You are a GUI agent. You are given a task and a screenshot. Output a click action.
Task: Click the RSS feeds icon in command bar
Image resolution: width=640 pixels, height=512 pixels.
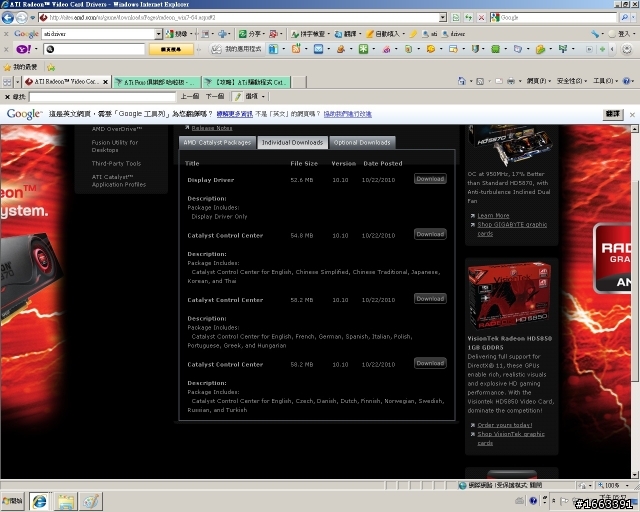click(480, 81)
